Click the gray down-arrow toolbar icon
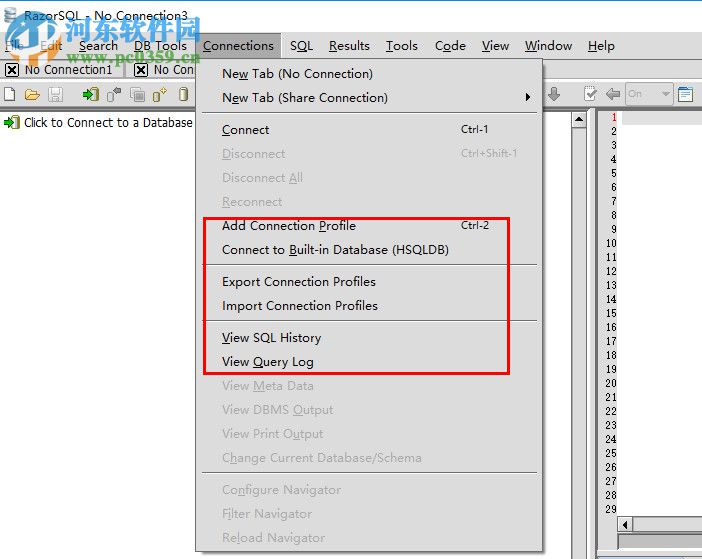The width and height of the screenshot is (702, 559). [554, 94]
